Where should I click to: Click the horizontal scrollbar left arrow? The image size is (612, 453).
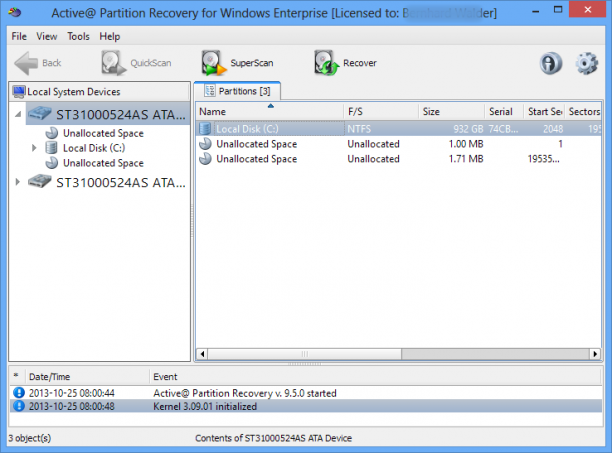coord(202,354)
